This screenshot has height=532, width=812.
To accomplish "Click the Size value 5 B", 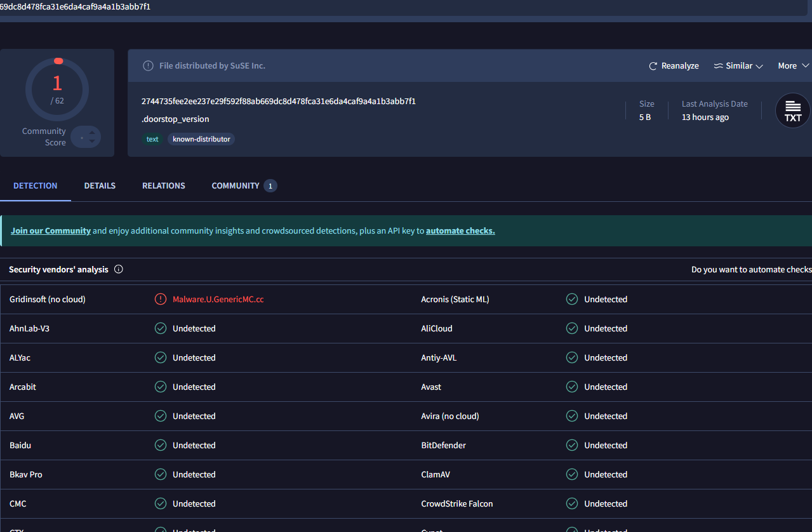I will (x=645, y=117).
